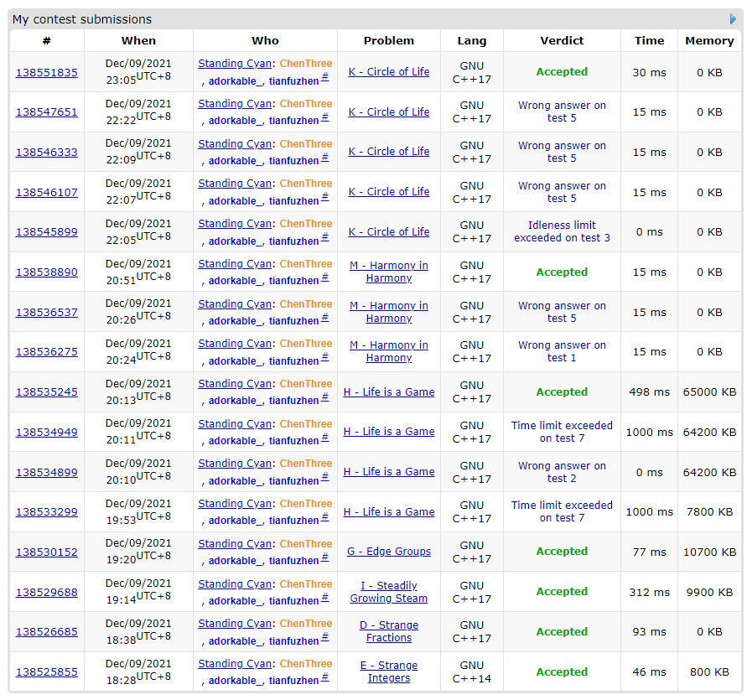Open H - Life is a Game in the 138535245 row
Screen dimensions: 747x700
389,391
